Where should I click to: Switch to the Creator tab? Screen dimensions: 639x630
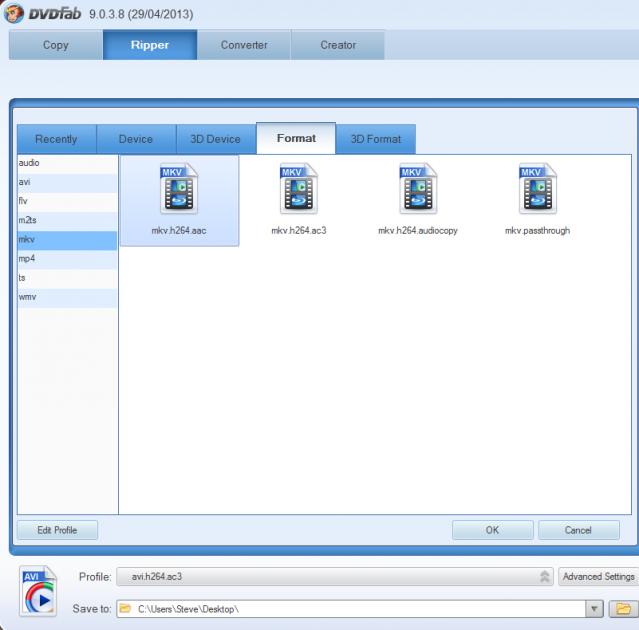[338, 45]
